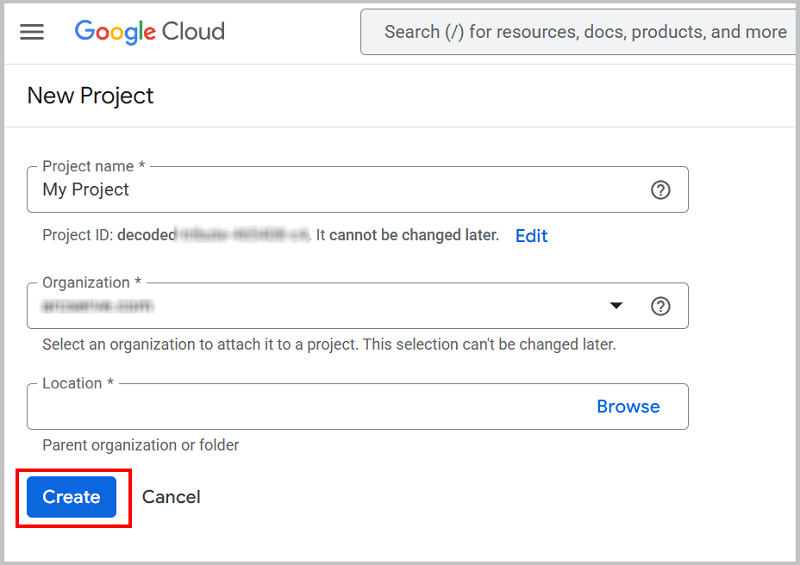
Task: Click 'Parent organization or folder' helper text
Action: (x=141, y=445)
